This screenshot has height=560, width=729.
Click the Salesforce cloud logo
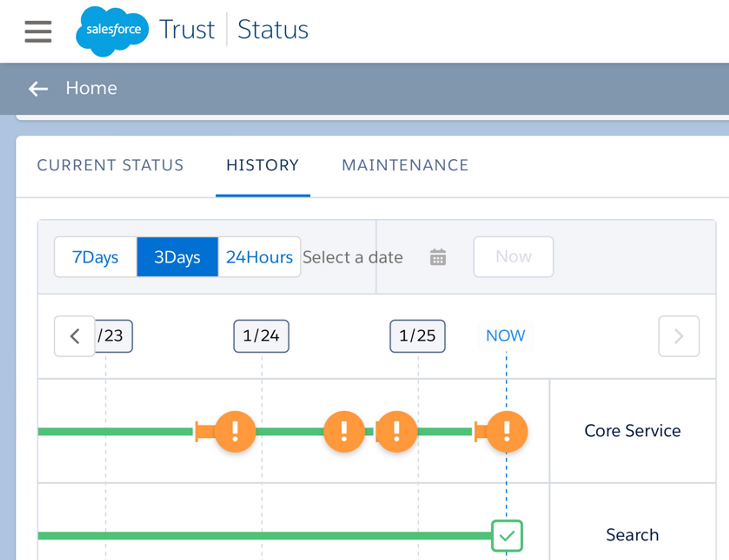point(112,31)
